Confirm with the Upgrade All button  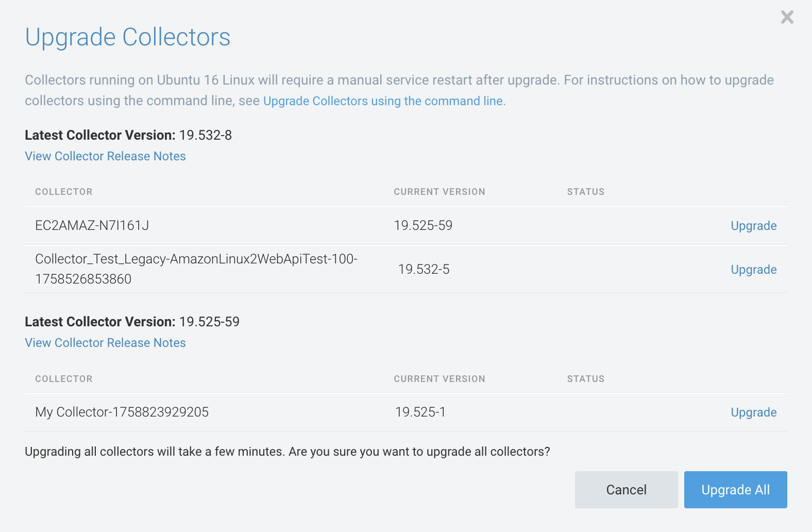(735, 490)
